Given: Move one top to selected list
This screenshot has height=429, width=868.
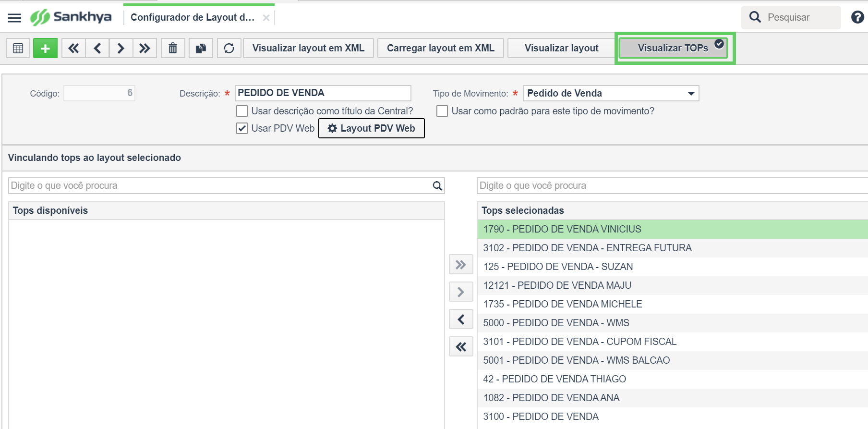Looking at the screenshot, I should [x=461, y=292].
